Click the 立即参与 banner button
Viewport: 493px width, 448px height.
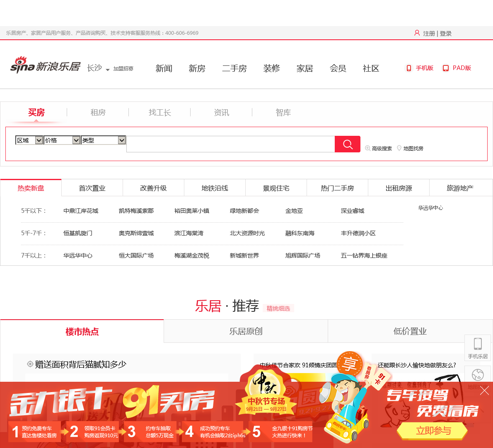tap(433, 431)
